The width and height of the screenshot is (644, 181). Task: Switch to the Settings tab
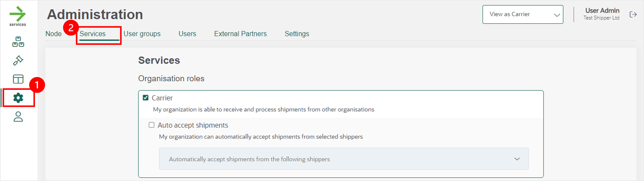(x=297, y=34)
